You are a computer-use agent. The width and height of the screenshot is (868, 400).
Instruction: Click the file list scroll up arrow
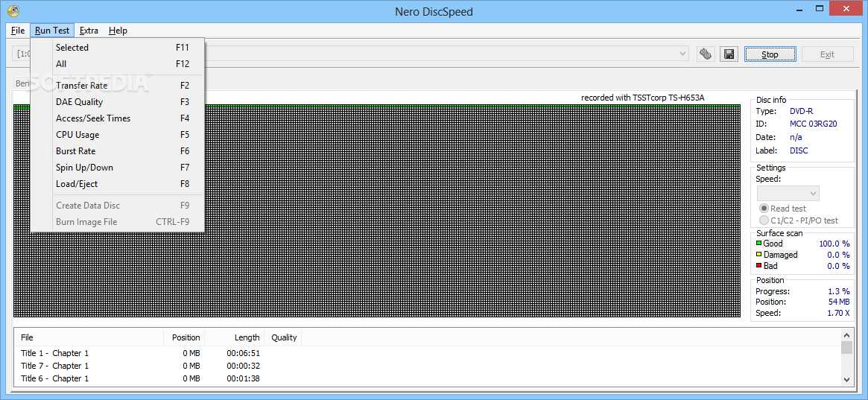coord(846,334)
